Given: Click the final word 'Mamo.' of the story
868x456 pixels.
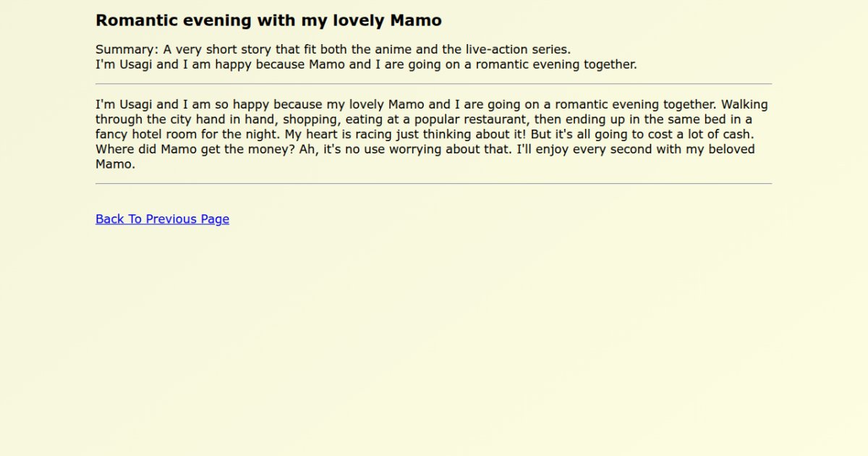Looking at the screenshot, I should pos(115,164).
